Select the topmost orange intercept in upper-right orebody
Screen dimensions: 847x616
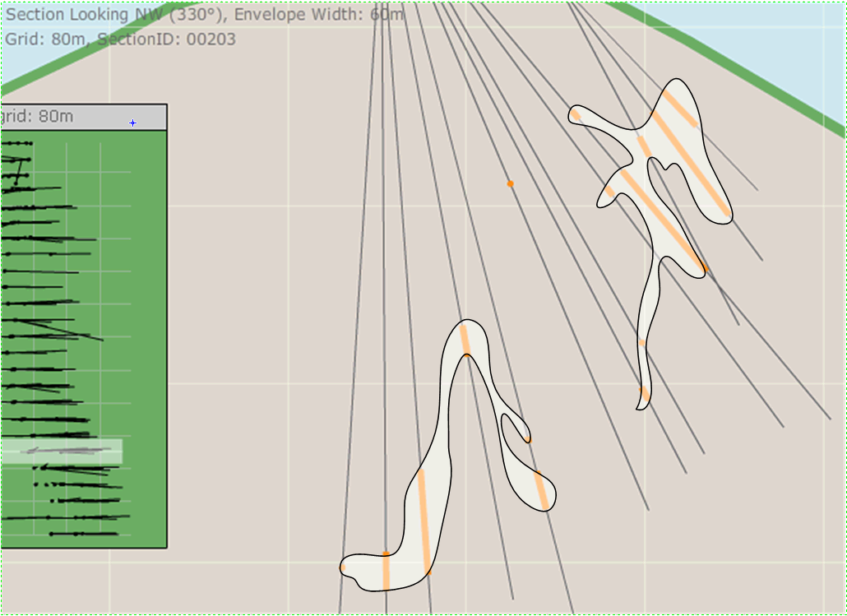point(679,108)
